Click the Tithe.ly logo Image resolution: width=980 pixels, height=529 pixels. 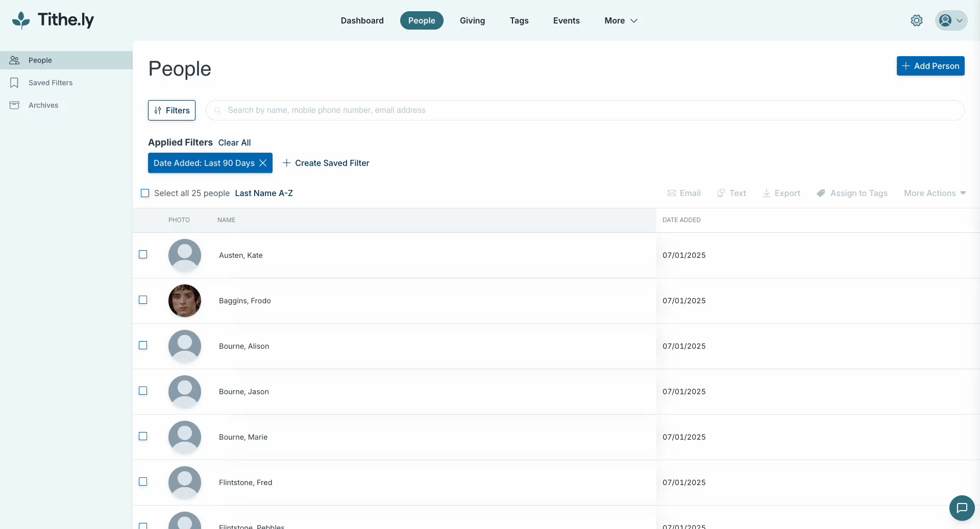pyautogui.click(x=53, y=20)
